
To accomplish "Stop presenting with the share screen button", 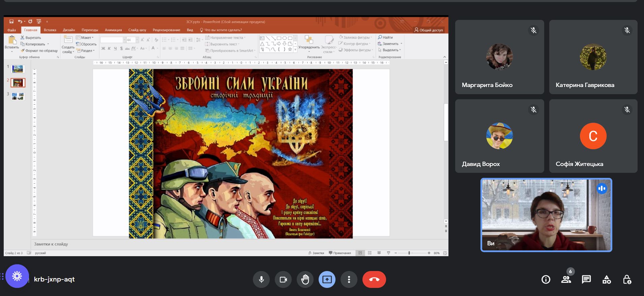I will click(327, 279).
